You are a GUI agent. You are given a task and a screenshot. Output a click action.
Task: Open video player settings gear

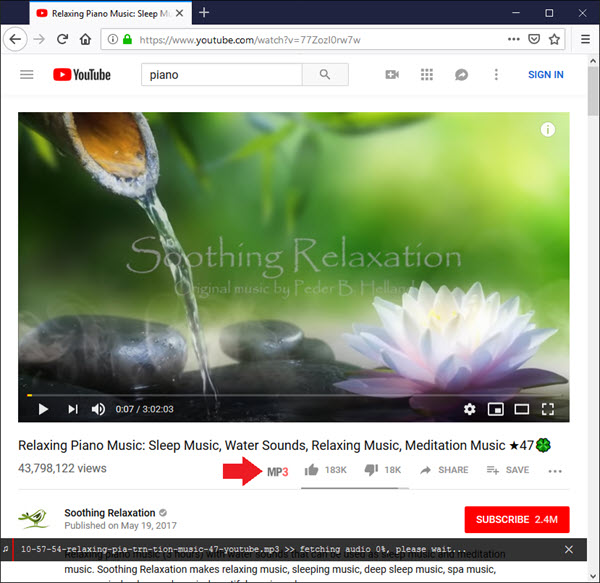click(x=470, y=409)
